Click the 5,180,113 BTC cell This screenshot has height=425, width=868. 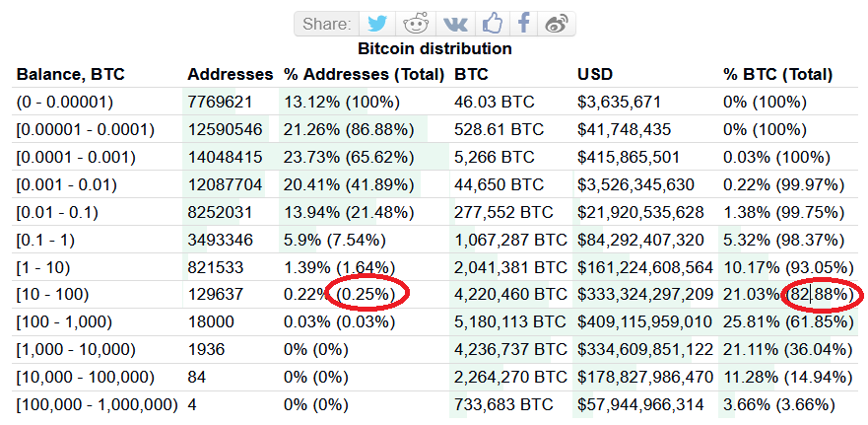point(510,321)
